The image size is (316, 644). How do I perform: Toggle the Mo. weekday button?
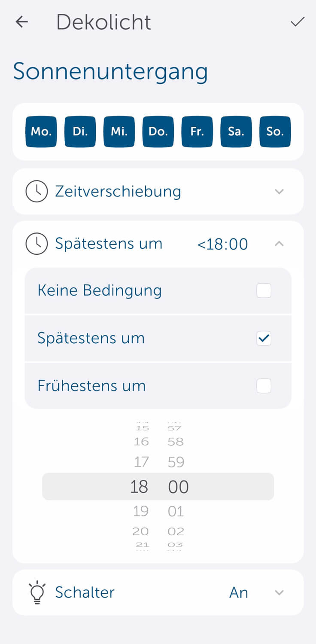point(41,131)
